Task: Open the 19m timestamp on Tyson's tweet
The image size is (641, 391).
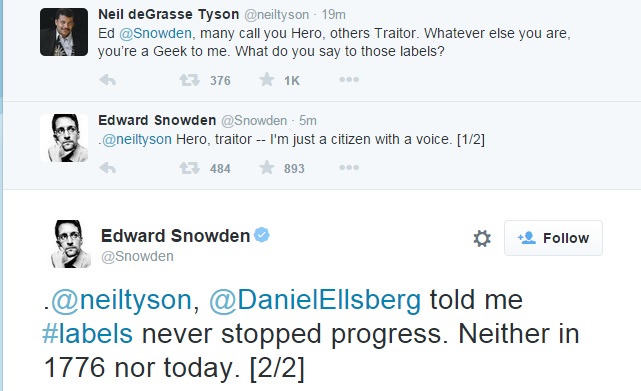Action: [333, 15]
